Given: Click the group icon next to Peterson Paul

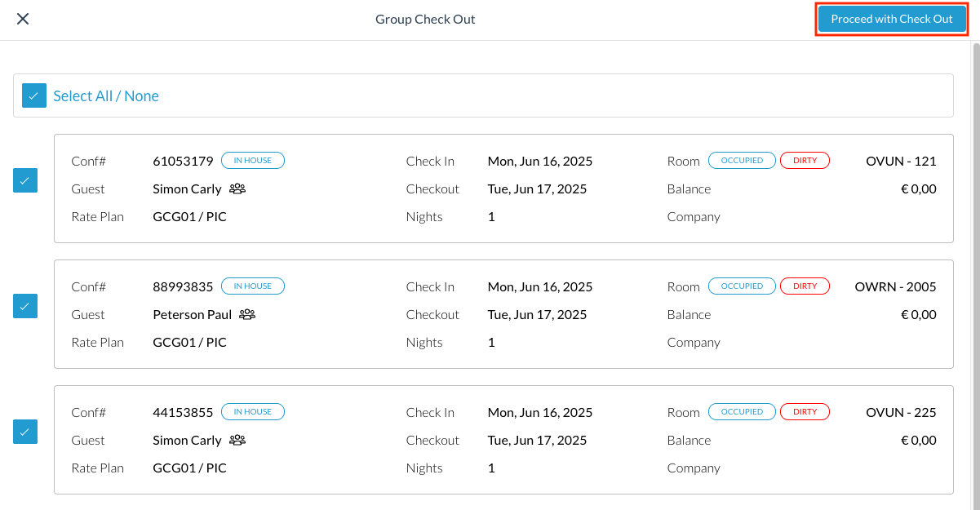Looking at the screenshot, I should pyautogui.click(x=246, y=314).
